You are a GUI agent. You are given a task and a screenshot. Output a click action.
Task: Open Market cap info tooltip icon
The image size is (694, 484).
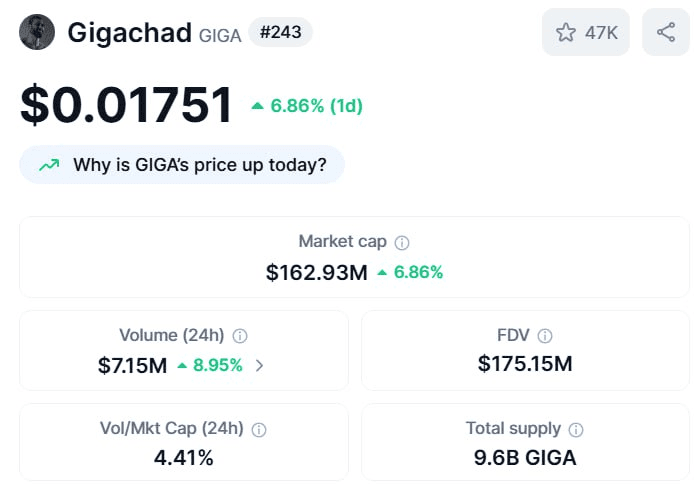point(402,242)
